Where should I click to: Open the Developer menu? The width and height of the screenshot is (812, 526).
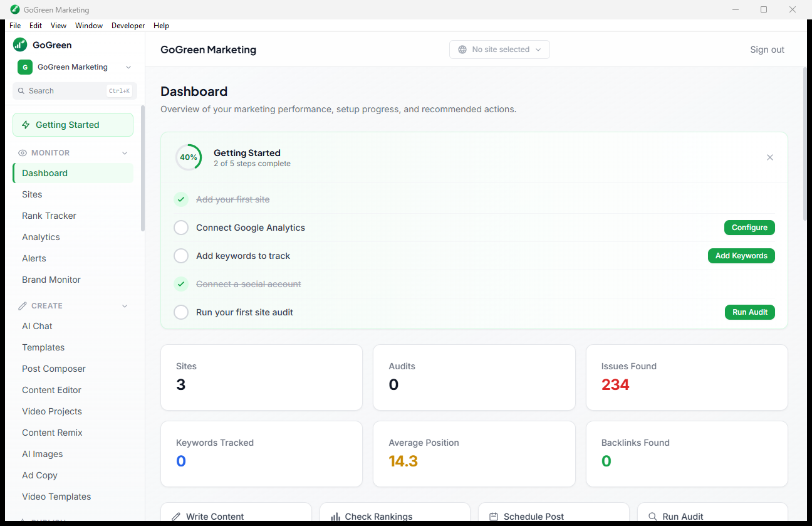pyautogui.click(x=128, y=26)
